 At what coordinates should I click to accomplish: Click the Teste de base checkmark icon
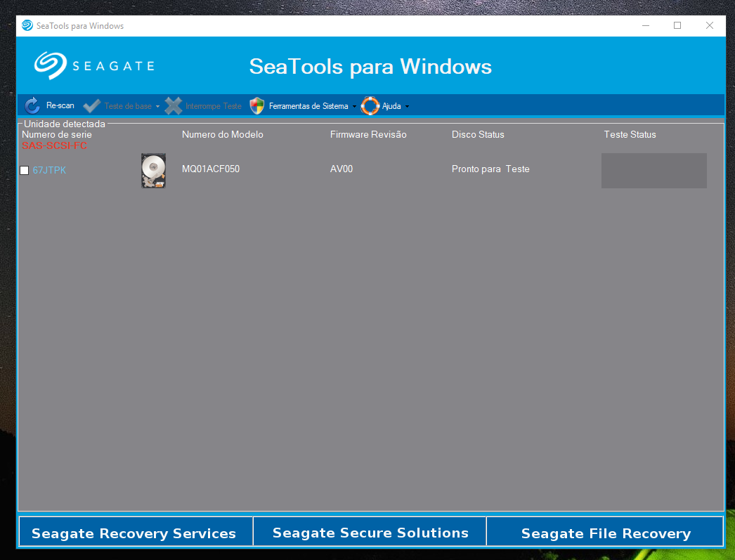pos(91,106)
